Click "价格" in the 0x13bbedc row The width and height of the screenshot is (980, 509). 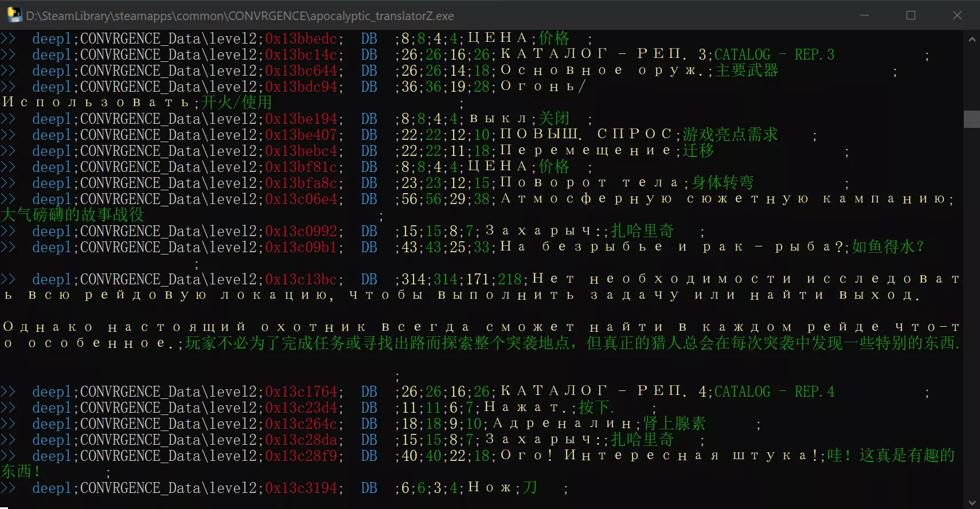point(554,38)
